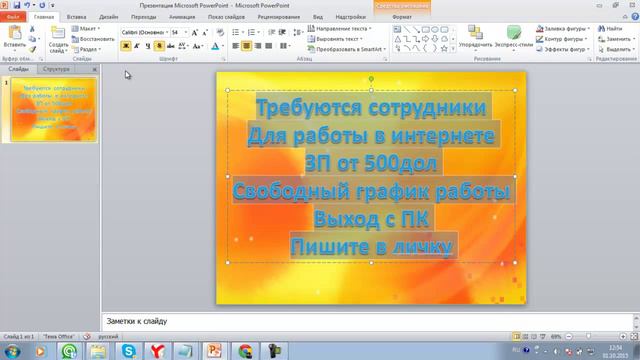Toggle underline (Ч) formatting
The width and height of the screenshot is (640, 360).
(x=148, y=46)
